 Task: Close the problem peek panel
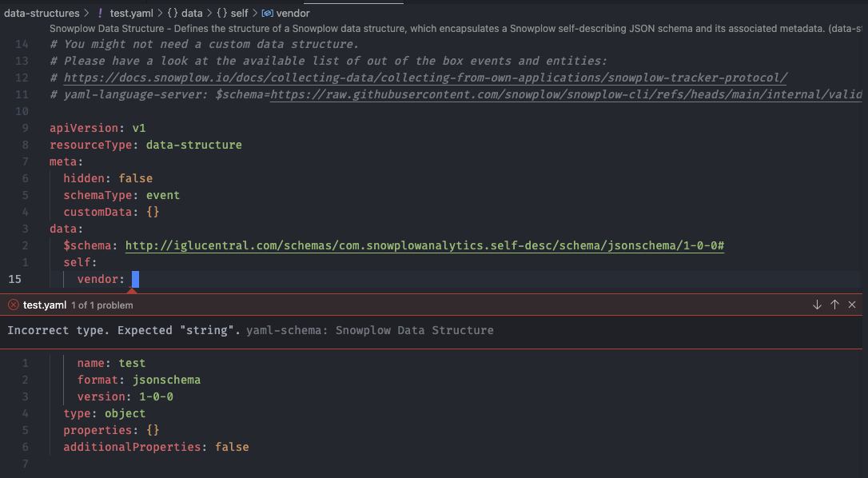tap(852, 305)
